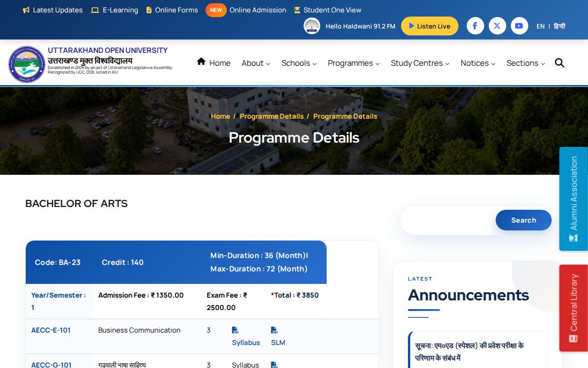Image resolution: width=588 pixels, height=368 pixels.
Task: Open the Facebook page icon
Action: pos(475,26)
